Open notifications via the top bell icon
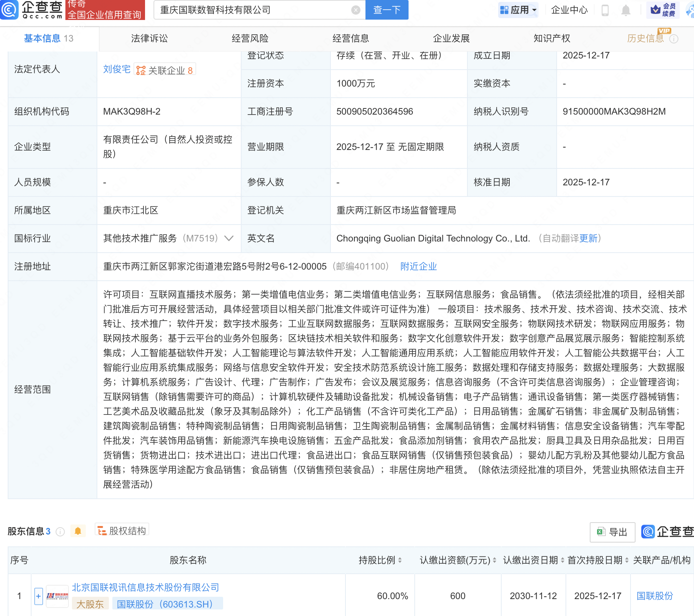The image size is (694, 616). pos(625,10)
